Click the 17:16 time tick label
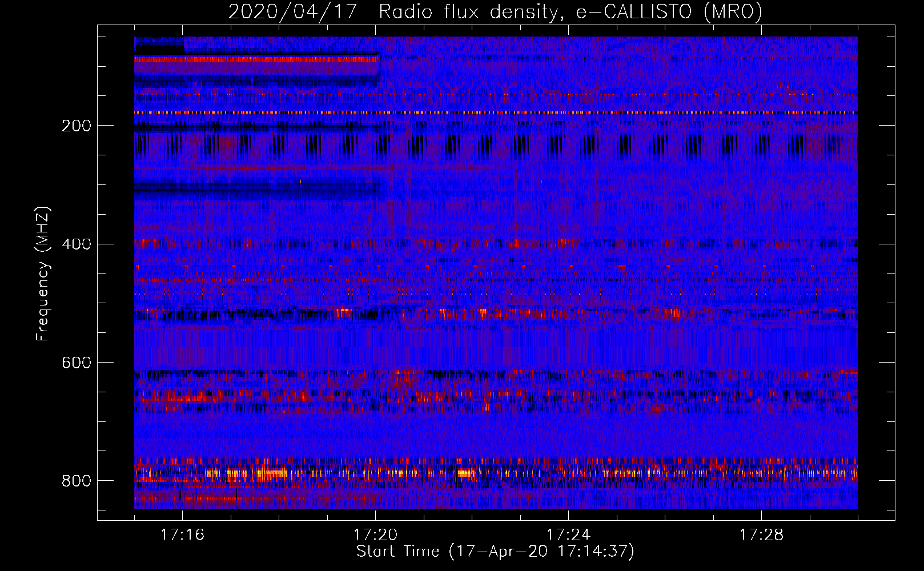The image size is (924, 571). (182, 535)
